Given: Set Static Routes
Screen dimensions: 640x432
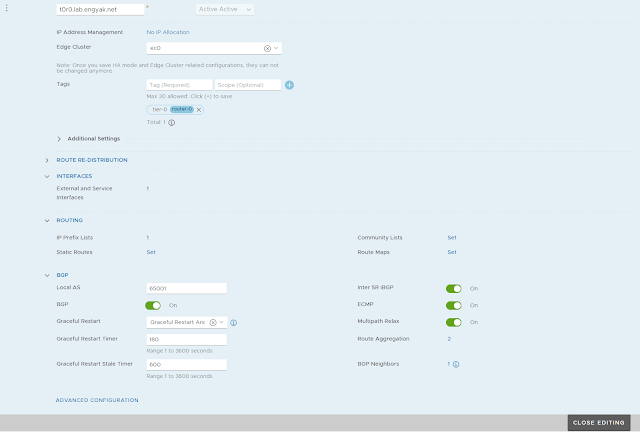Looking at the screenshot, I should coord(151,252).
